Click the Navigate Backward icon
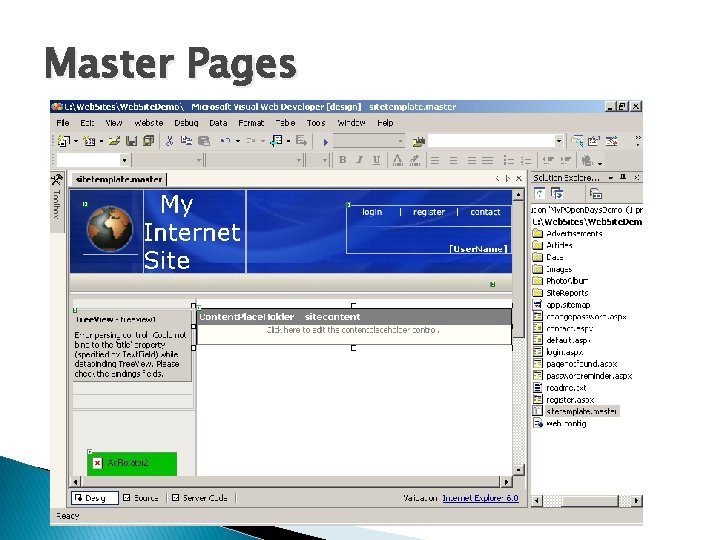Screen dimensions: 720x540 pos(276,141)
